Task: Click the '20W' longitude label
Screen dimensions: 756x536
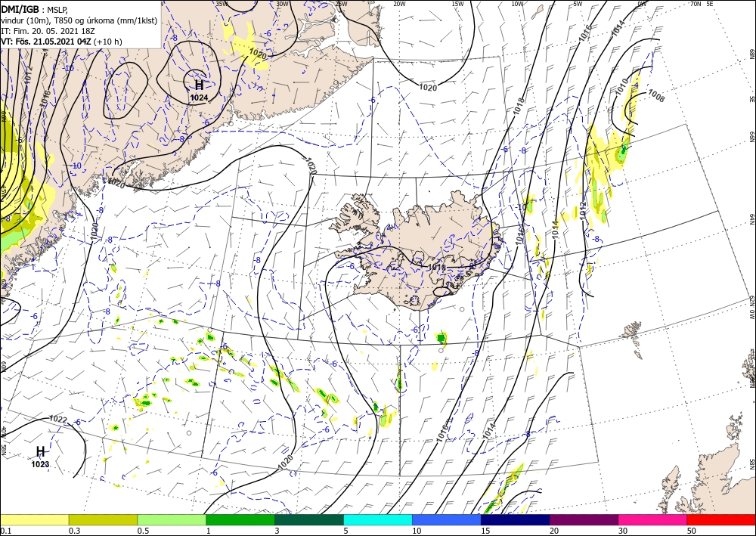Action: point(399,4)
